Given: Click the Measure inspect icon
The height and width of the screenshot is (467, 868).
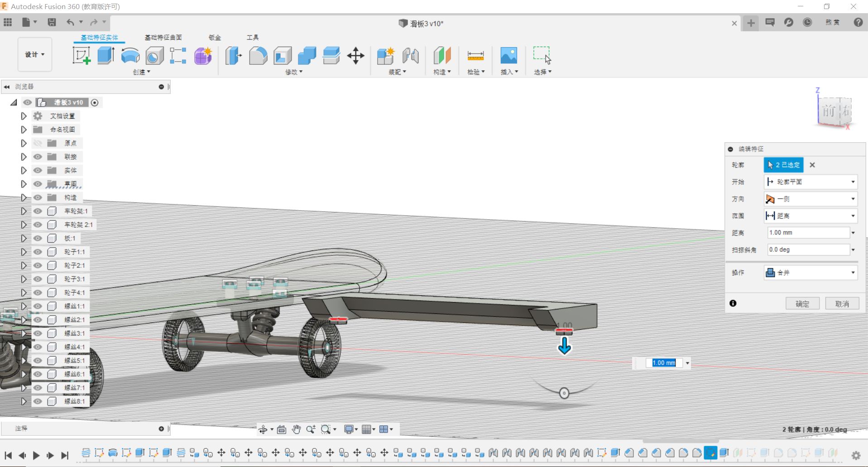Looking at the screenshot, I should [x=475, y=56].
